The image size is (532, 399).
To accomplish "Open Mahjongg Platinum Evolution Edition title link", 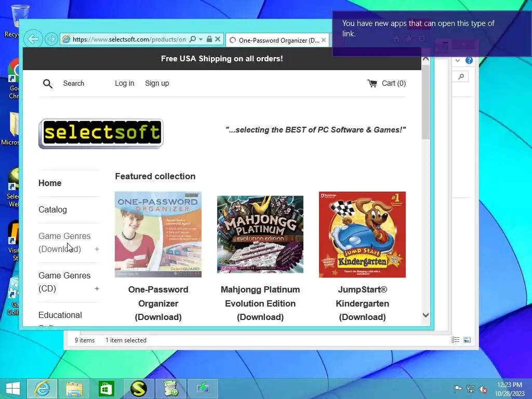I will 260,303.
